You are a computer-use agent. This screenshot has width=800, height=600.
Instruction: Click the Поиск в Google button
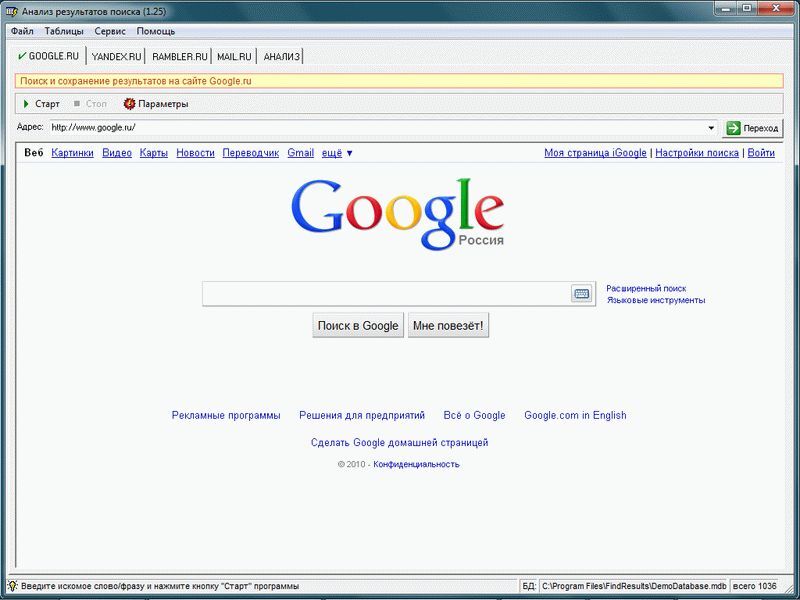(358, 326)
